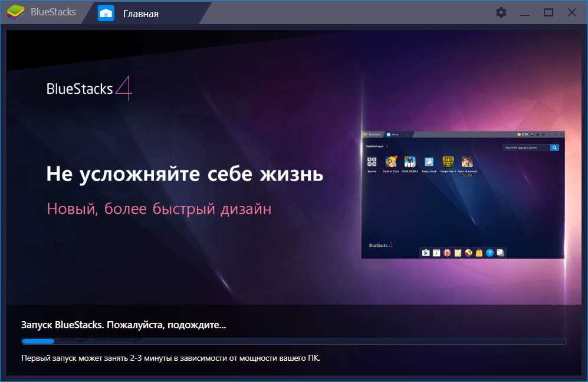Switch to the Главная tab
588x382 pixels.
(x=146, y=13)
